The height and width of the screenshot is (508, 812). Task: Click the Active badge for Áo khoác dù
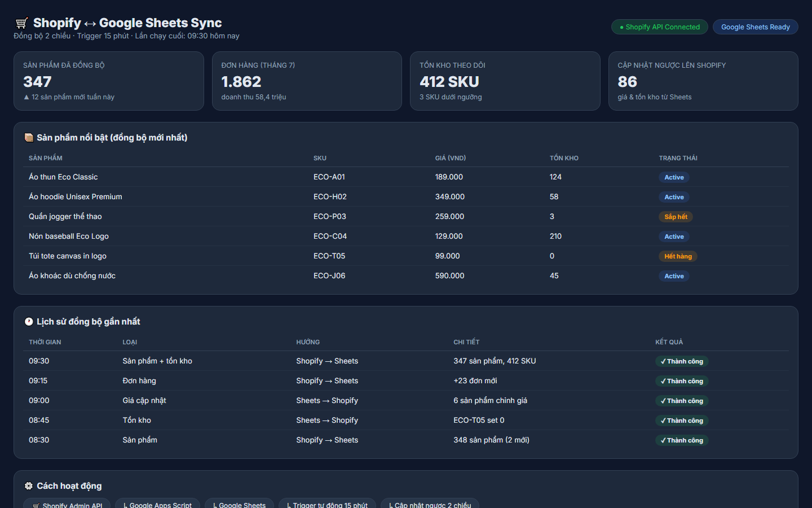pyautogui.click(x=674, y=276)
